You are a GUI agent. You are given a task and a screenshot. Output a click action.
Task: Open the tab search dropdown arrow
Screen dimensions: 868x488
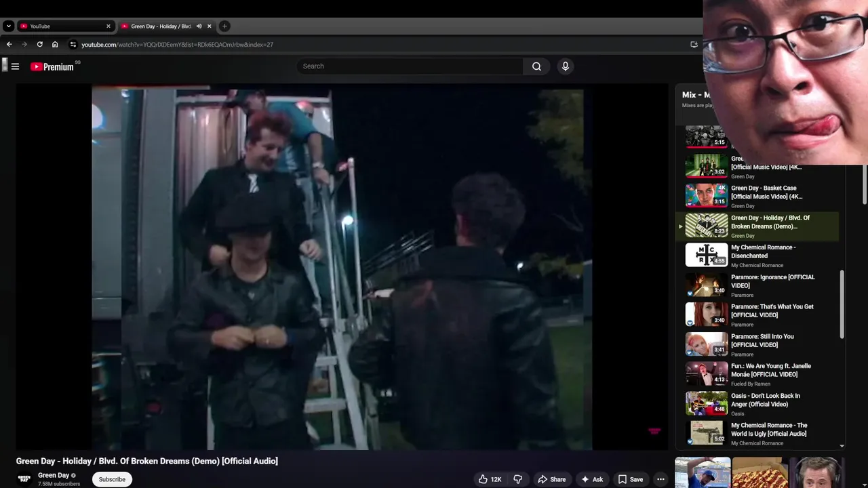click(8, 26)
